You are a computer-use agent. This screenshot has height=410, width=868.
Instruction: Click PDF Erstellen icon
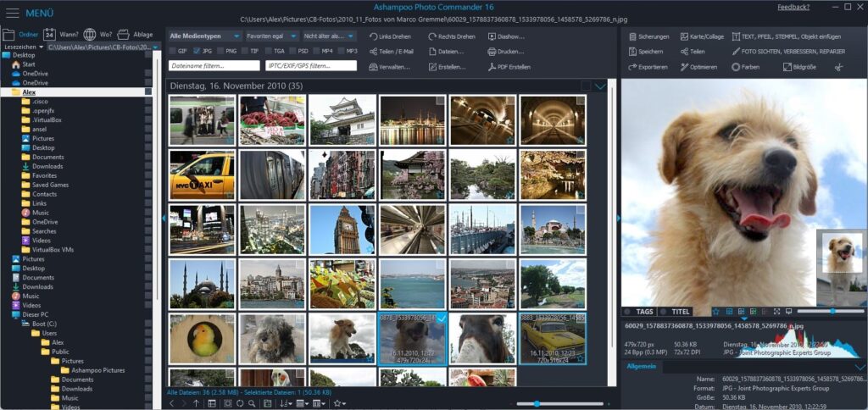click(492, 67)
